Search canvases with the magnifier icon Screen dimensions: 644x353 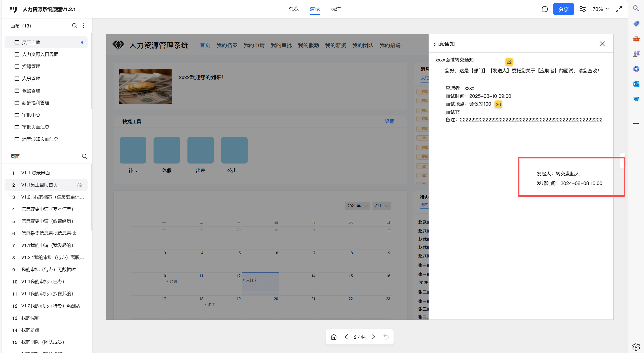click(74, 26)
